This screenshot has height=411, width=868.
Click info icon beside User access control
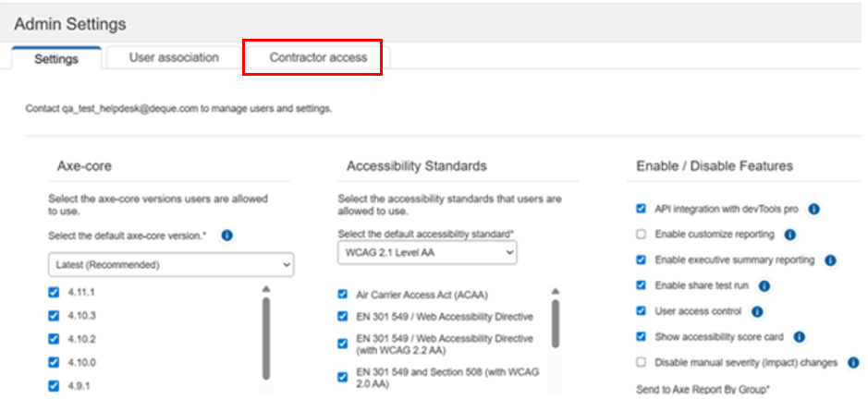757,311
